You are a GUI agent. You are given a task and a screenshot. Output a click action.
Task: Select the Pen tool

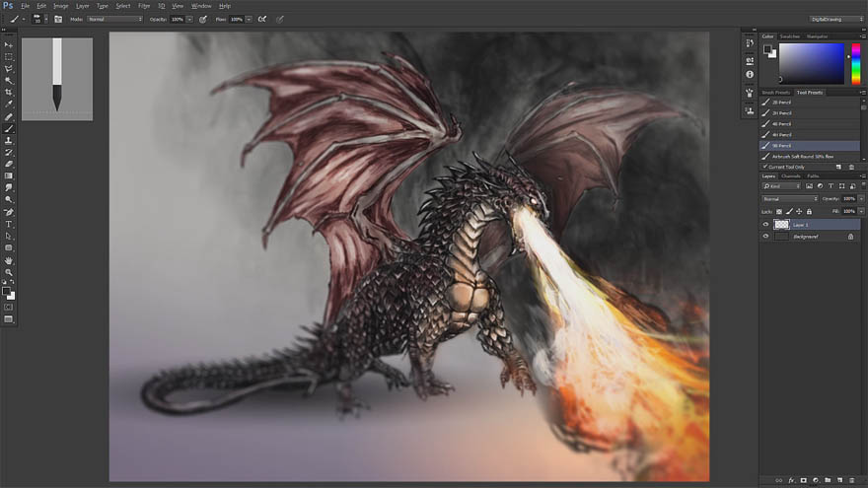(8, 213)
